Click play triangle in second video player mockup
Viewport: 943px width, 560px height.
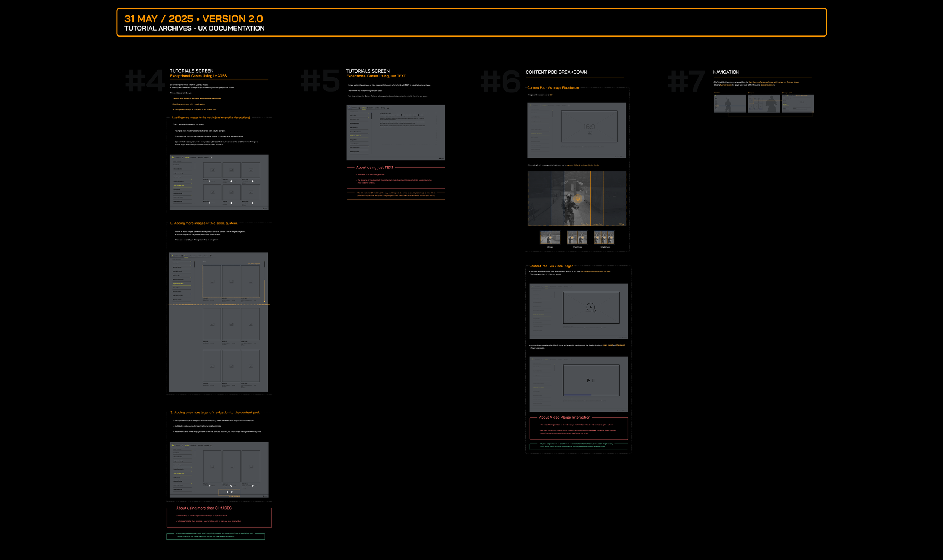pos(588,380)
